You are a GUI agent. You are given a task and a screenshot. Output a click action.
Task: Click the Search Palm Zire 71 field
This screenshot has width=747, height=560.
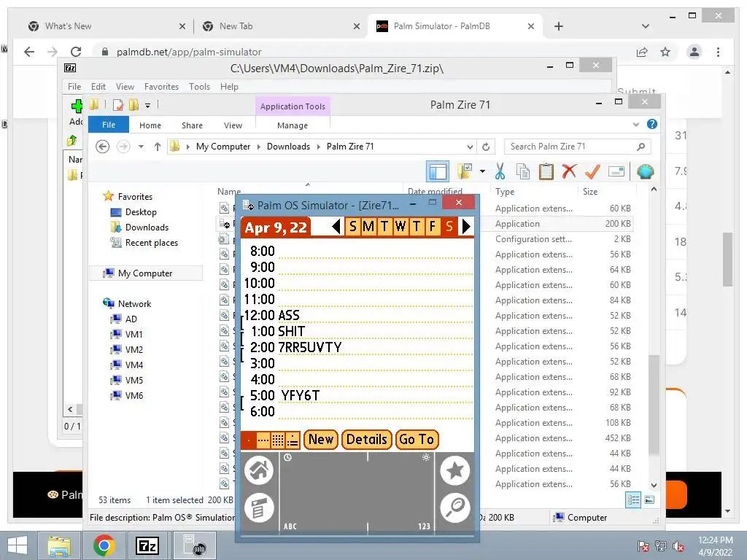577,147
